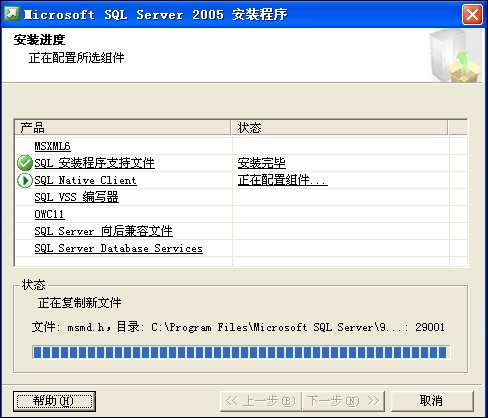This screenshot has width=488, height=418.
Task: Click the OWC11 product link
Action: pyautogui.click(x=49, y=214)
